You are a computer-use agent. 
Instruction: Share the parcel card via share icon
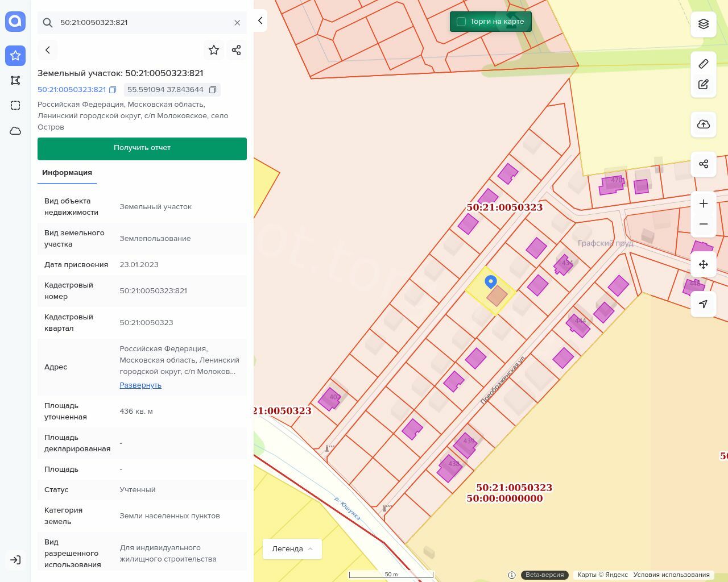pos(237,50)
